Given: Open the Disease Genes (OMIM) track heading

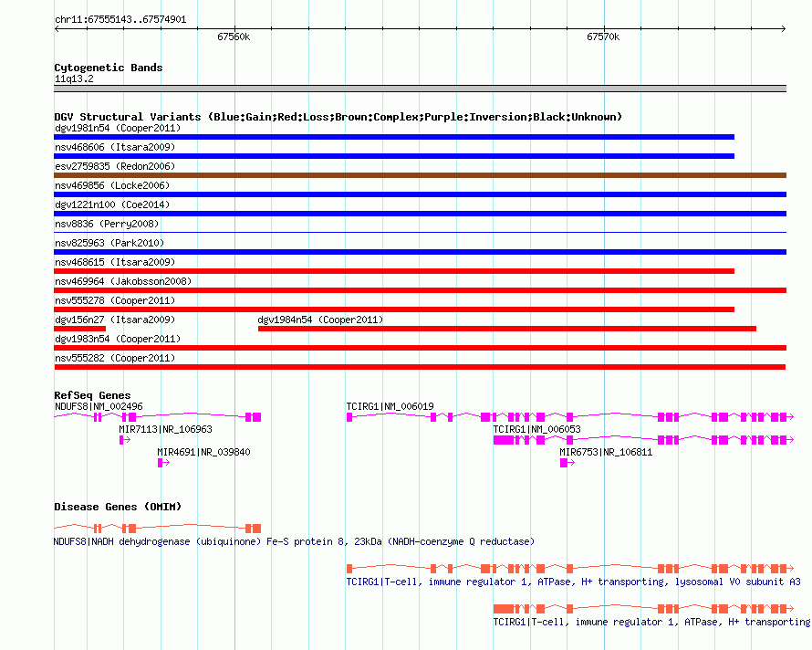Looking at the screenshot, I should pos(109,507).
